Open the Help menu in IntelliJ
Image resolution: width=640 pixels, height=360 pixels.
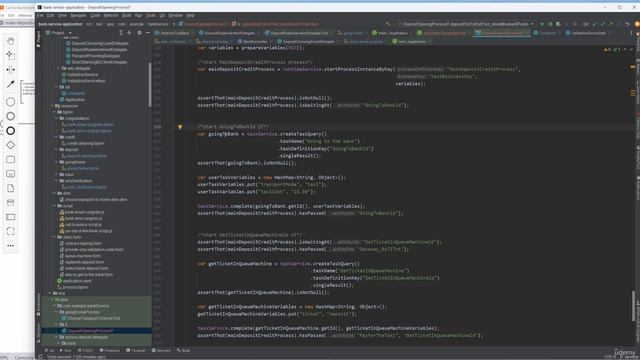190,16
